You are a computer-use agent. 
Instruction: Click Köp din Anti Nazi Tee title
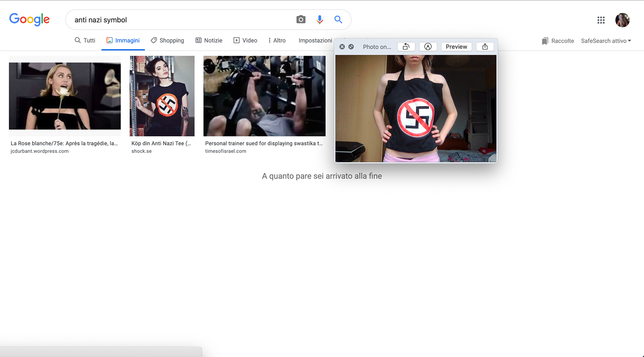(161, 143)
